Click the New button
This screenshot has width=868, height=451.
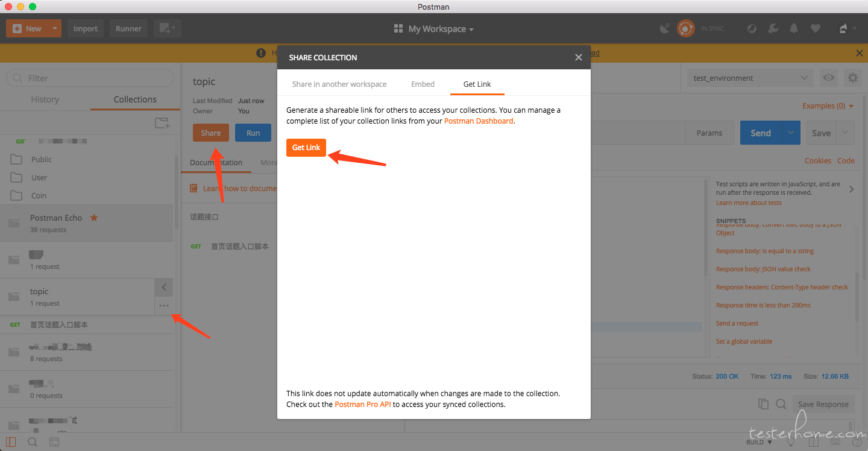tap(27, 28)
